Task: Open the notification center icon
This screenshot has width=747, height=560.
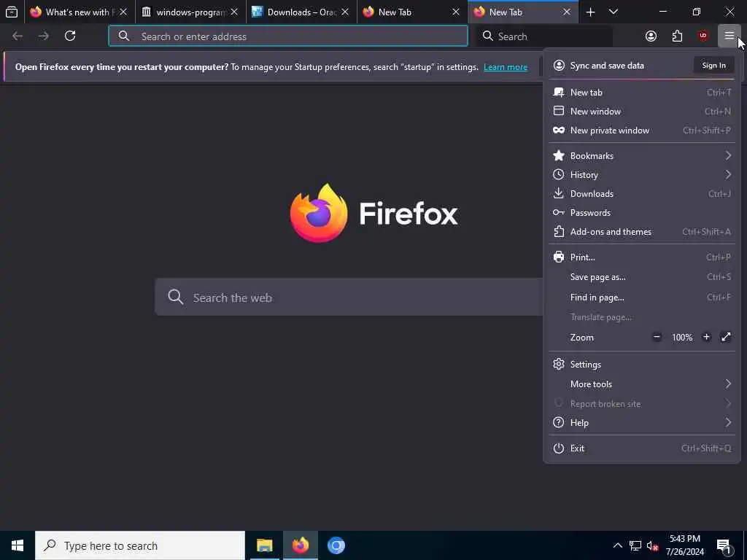Action: (x=724, y=546)
